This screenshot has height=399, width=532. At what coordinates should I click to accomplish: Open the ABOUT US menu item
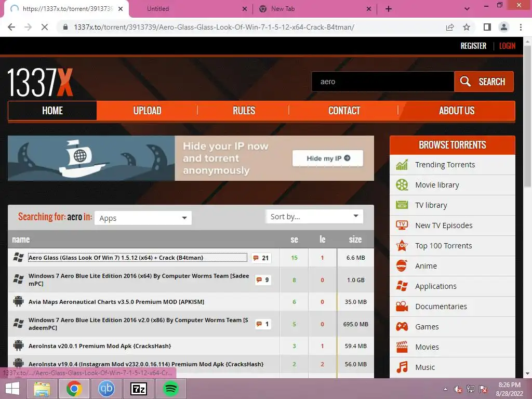(457, 111)
